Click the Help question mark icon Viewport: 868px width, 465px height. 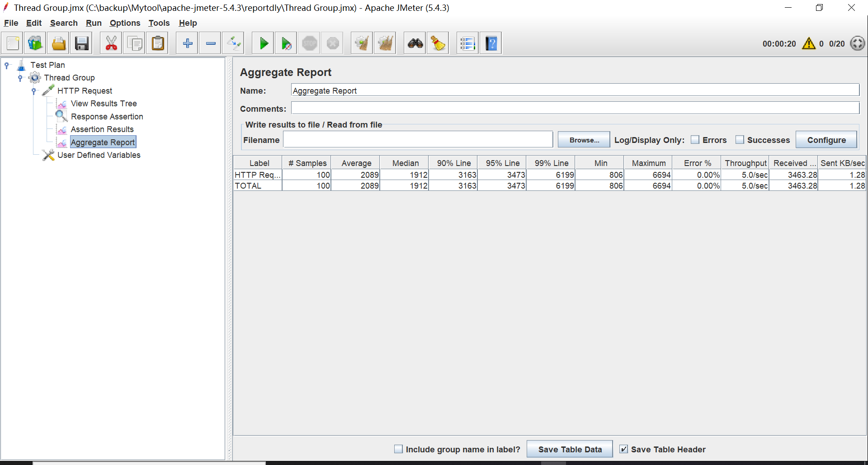click(491, 43)
